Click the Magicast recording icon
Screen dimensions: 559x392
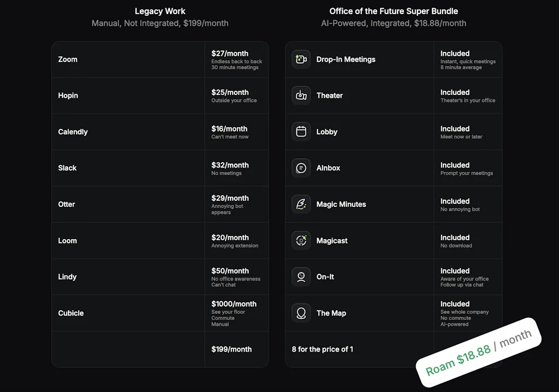click(x=301, y=240)
